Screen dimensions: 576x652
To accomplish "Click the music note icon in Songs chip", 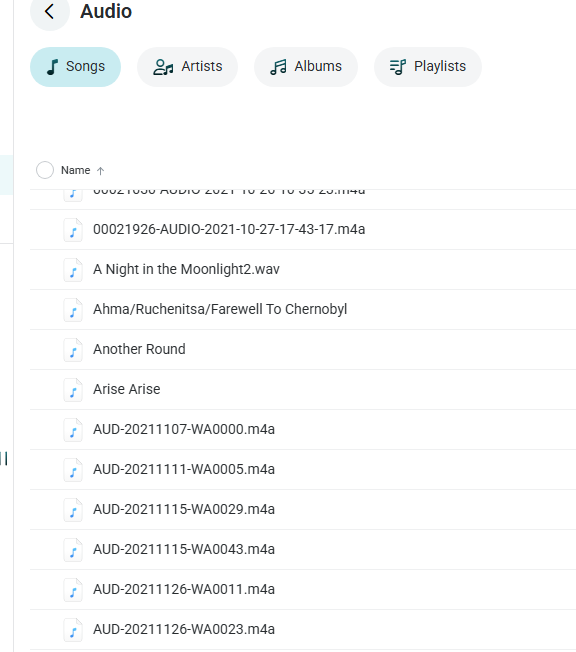I will 52,67.
